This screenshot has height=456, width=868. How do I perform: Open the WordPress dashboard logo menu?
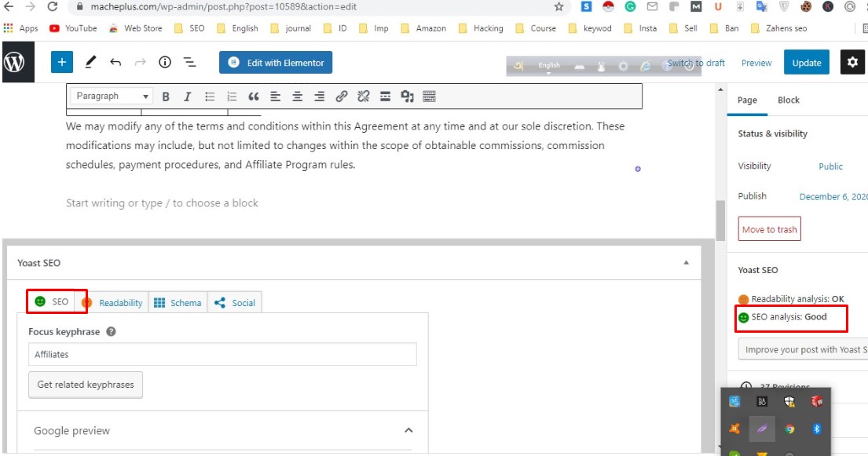point(17,61)
